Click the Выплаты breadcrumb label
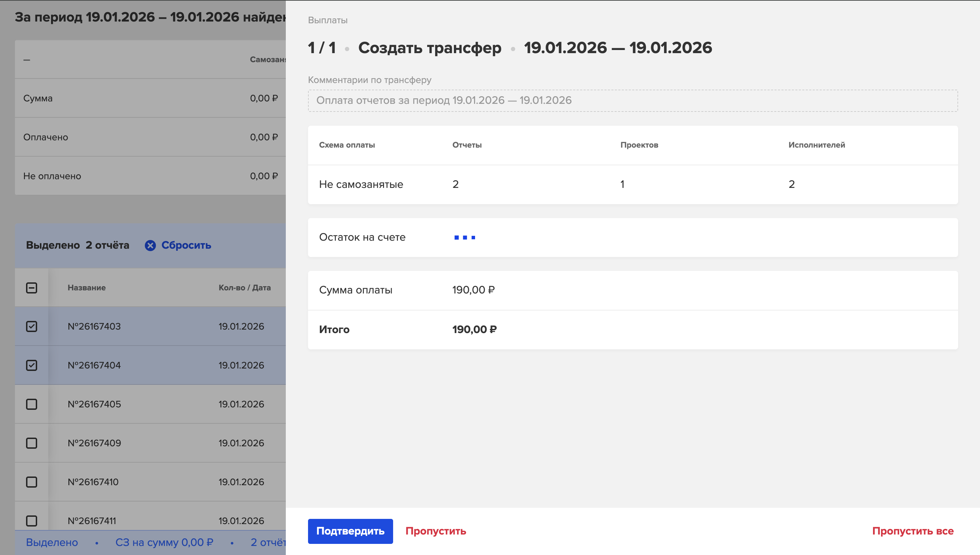The image size is (980, 555). (x=328, y=20)
